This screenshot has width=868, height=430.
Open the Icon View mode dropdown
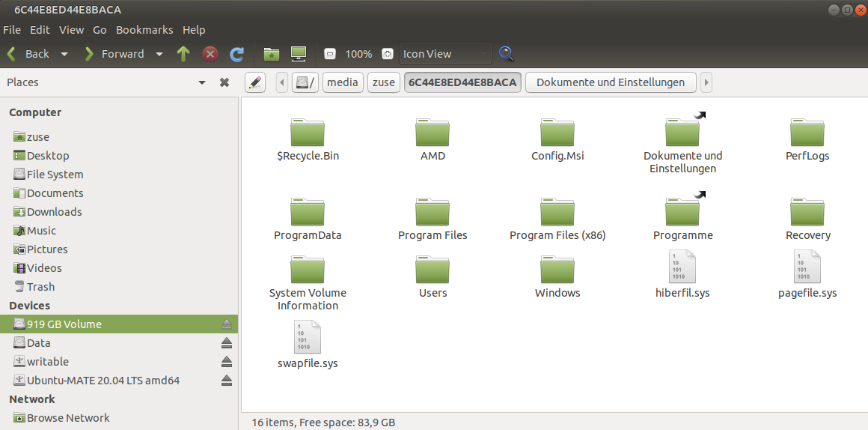445,54
